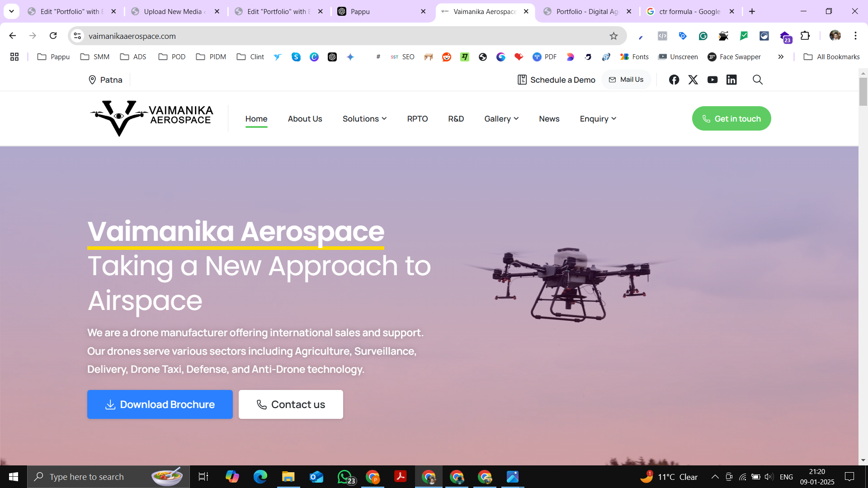Screen dimensions: 868x488
Task: Click the Vaimanika Aerospace logo
Action: (151, 118)
